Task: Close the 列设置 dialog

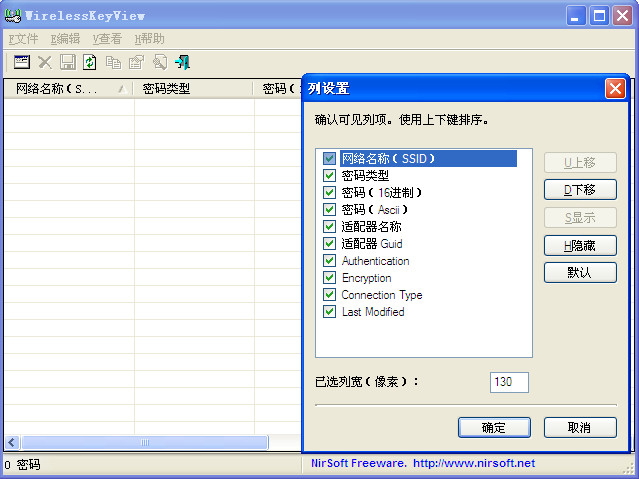Action: click(615, 88)
